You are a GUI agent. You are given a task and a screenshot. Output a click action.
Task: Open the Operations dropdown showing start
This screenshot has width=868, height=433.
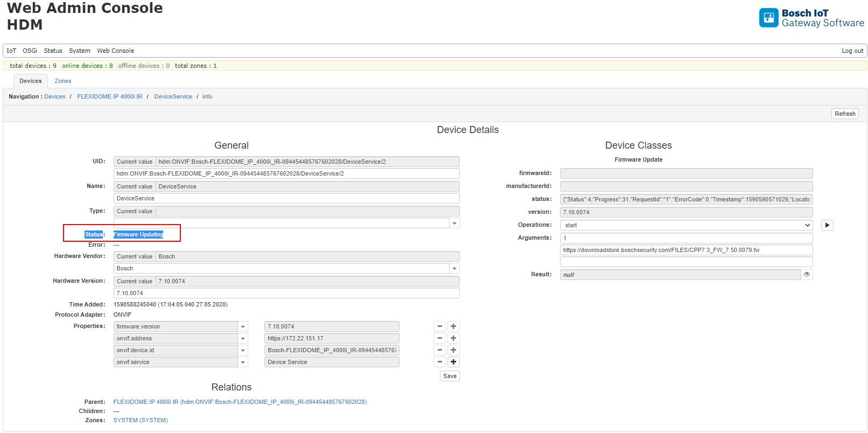(686, 225)
